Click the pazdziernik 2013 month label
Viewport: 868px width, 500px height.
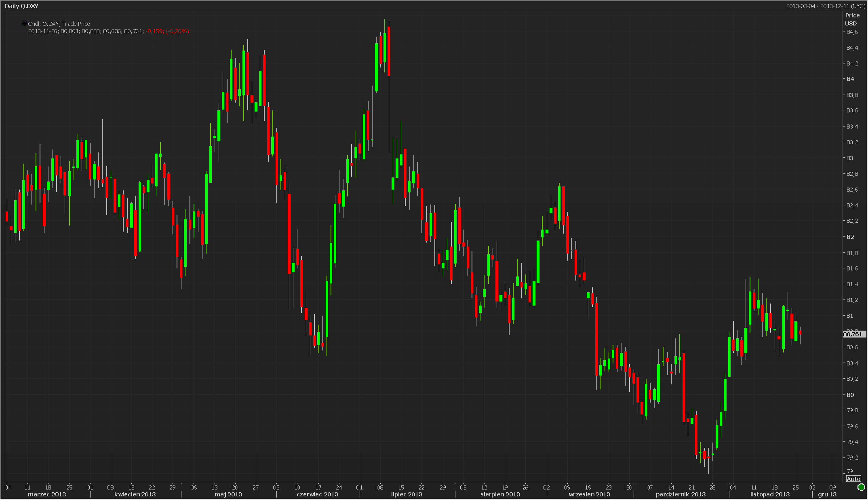[x=681, y=494]
